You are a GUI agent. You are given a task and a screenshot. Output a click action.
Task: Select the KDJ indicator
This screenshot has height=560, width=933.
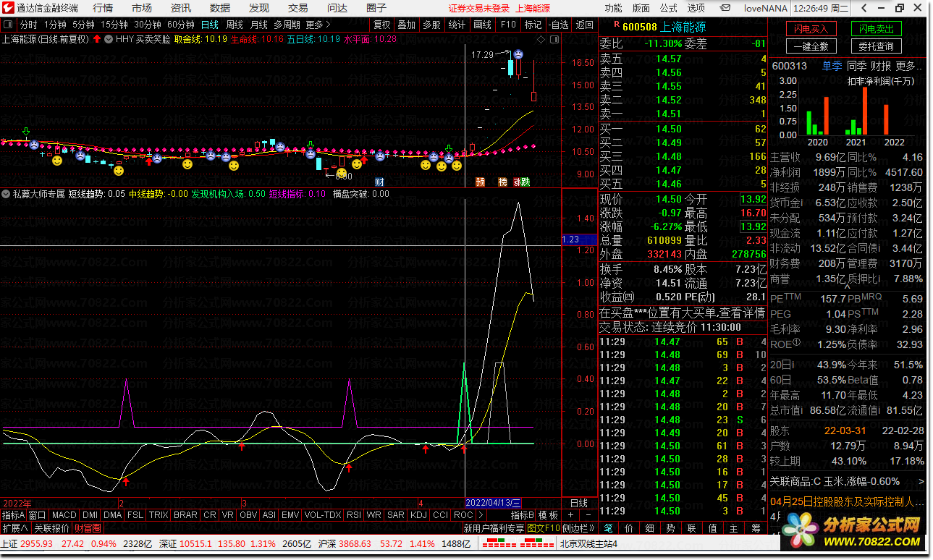[x=418, y=515]
